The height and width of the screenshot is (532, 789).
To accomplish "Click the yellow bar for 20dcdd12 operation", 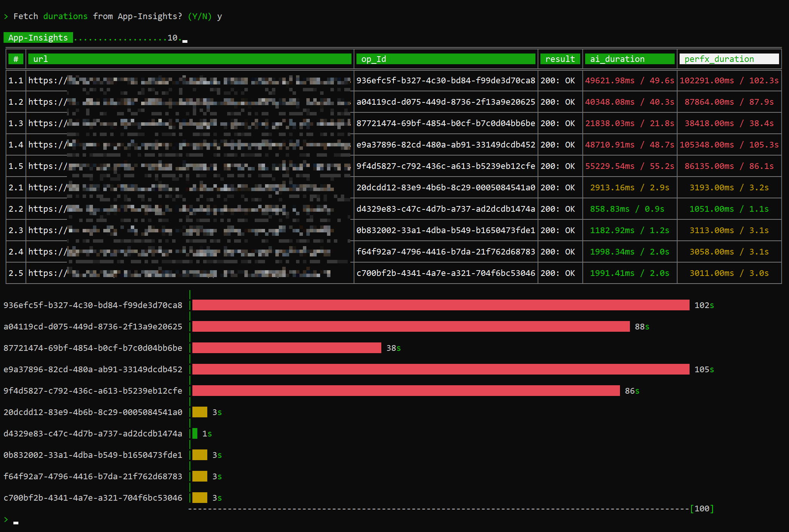I will pos(200,412).
